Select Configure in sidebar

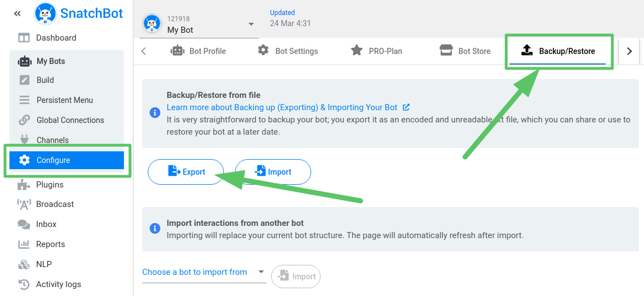click(x=67, y=160)
